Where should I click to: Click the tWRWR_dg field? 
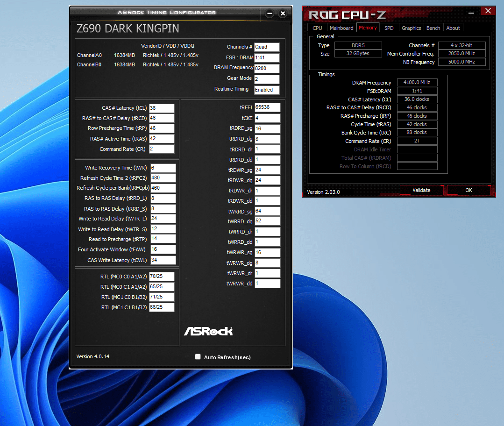[x=268, y=263]
